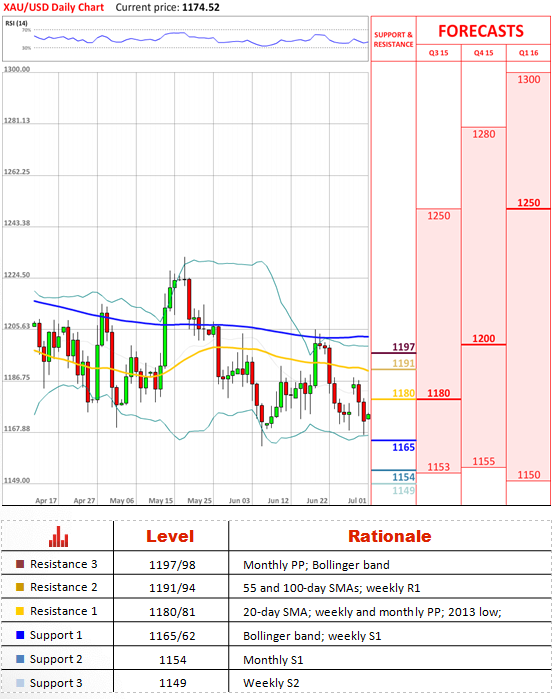Click the Resistance 1 yellow swatch
Image resolution: width=555 pixels, height=699 pixels.
pos(20,611)
